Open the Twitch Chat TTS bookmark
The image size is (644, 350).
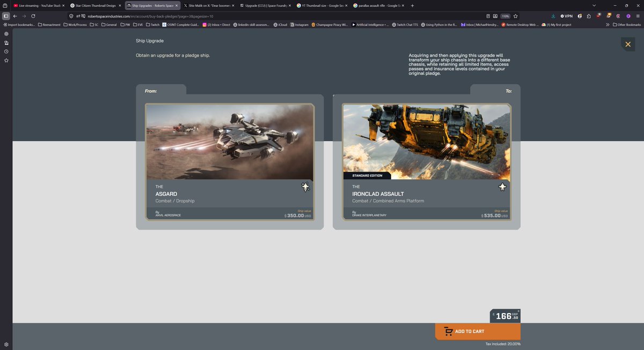click(x=405, y=25)
